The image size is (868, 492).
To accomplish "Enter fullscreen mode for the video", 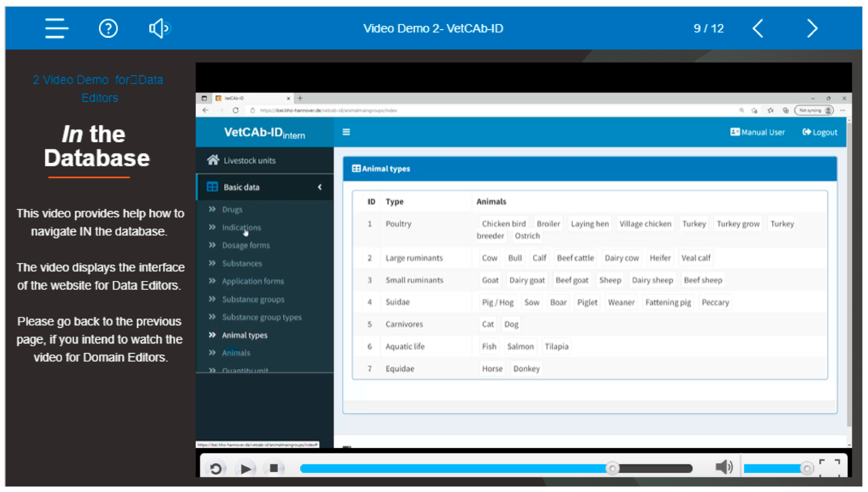I will click(829, 467).
